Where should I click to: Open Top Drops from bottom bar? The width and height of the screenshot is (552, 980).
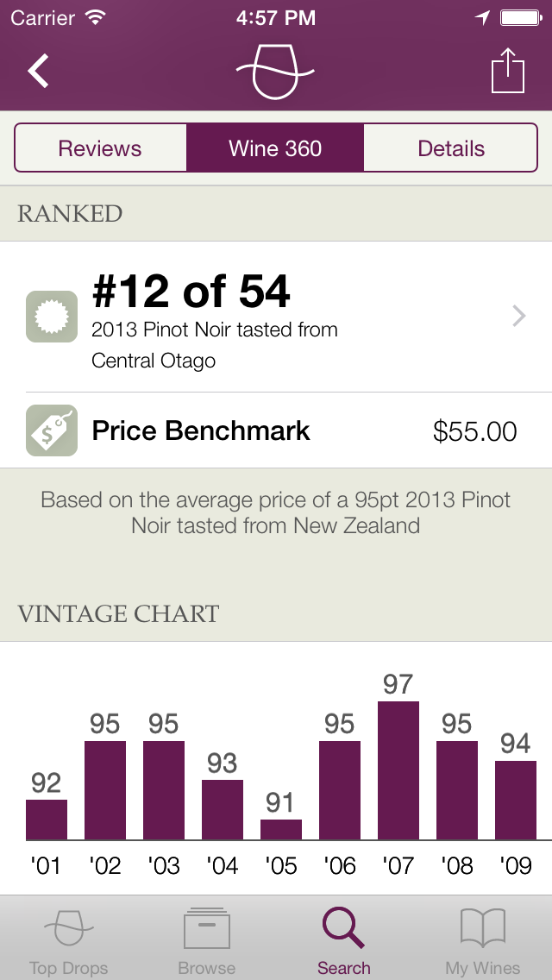tap(68, 936)
